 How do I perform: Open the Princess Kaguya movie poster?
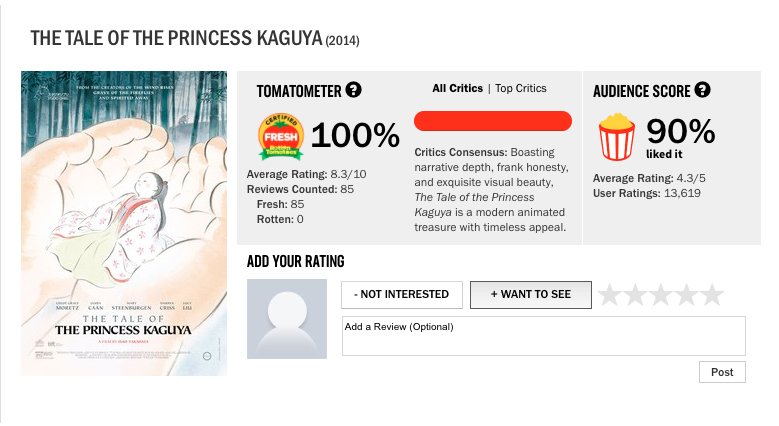click(x=124, y=223)
